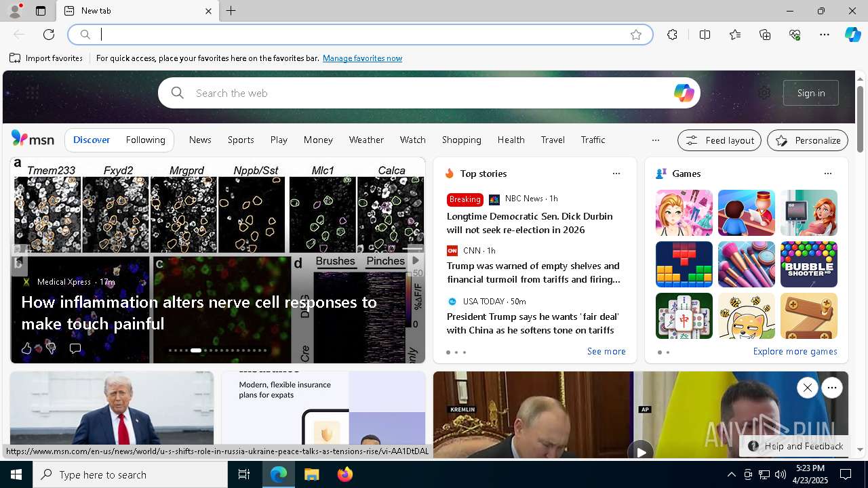Select the Discover tab

pos(92,140)
